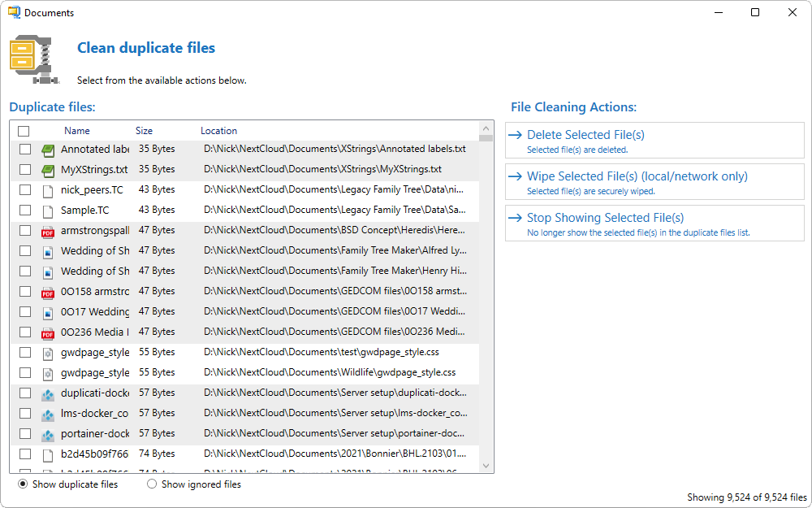
Task: Sort the list by Size column header
Action: (144, 131)
